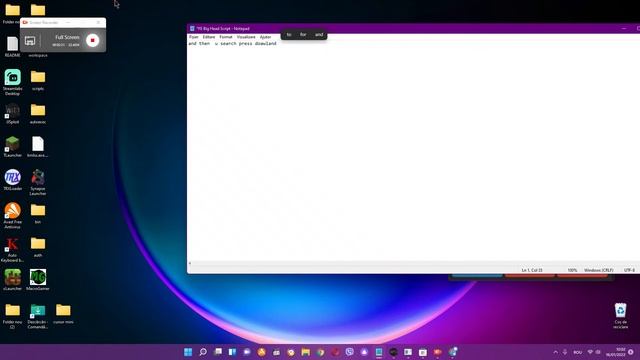Image resolution: width=640 pixels, height=360 pixels.
Task: Open the Windows Start menu
Action: [x=188, y=352]
